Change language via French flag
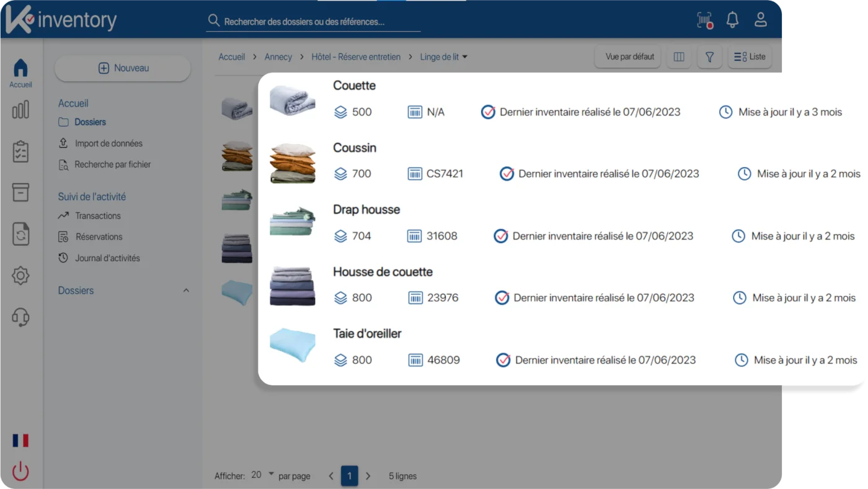The height and width of the screenshot is (489, 868). (20, 441)
